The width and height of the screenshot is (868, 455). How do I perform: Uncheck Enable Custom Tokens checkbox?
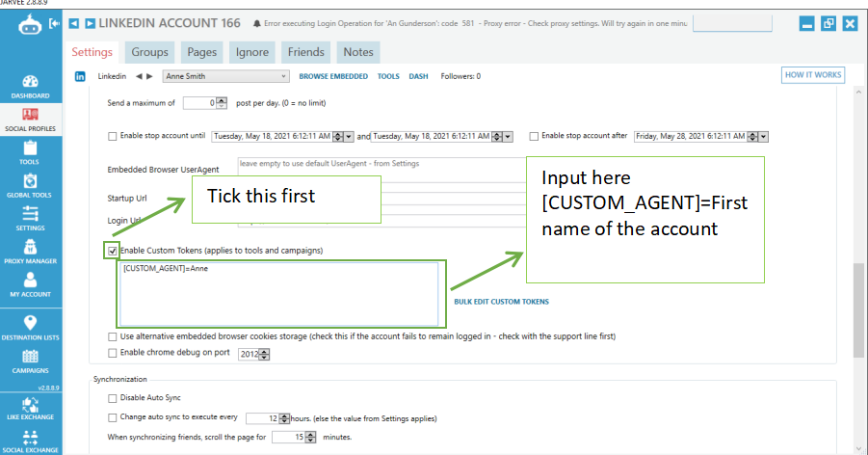coord(113,251)
